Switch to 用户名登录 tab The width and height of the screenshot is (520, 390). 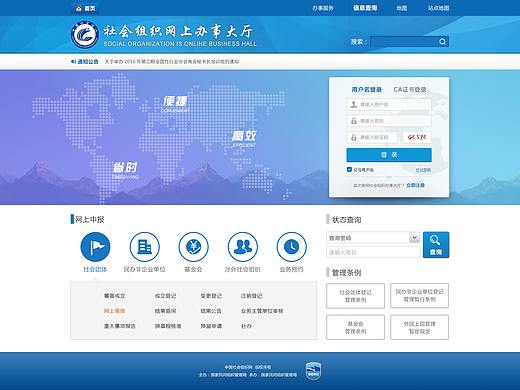(367, 90)
